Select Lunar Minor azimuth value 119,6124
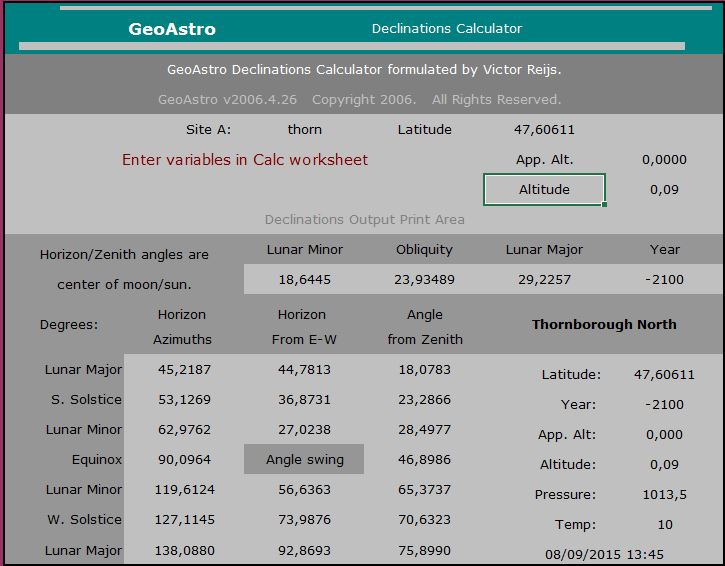 (184, 490)
